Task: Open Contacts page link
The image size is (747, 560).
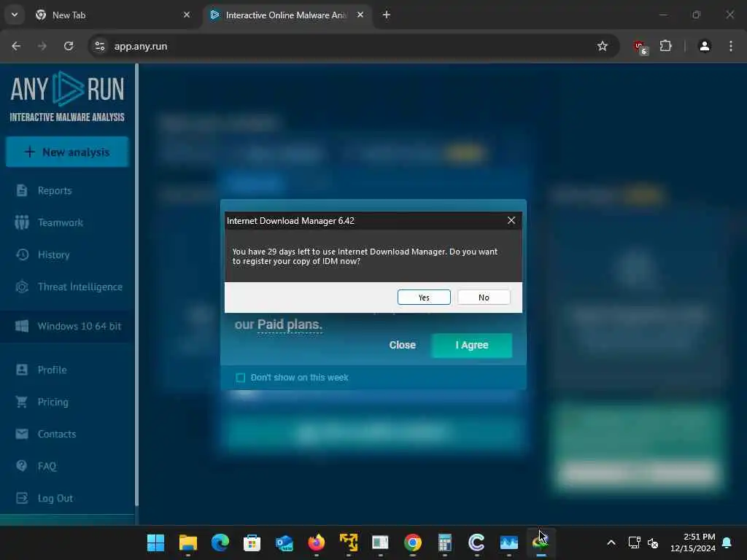Action: click(x=57, y=434)
